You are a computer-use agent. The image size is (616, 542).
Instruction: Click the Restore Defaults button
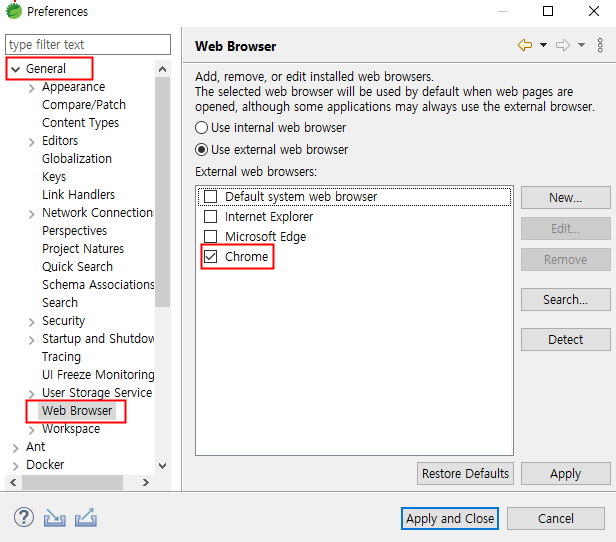[x=465, y=474]
